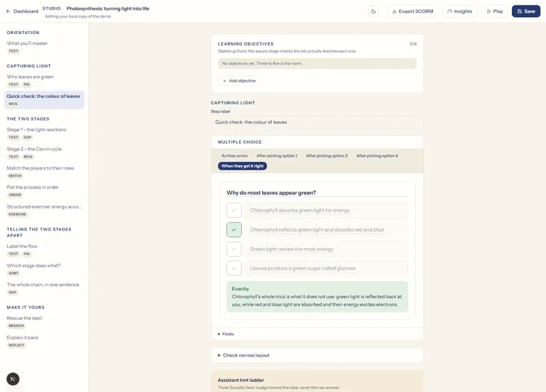Go back to the Dashboard
546x392 pixels.
[x=23, y=11]
